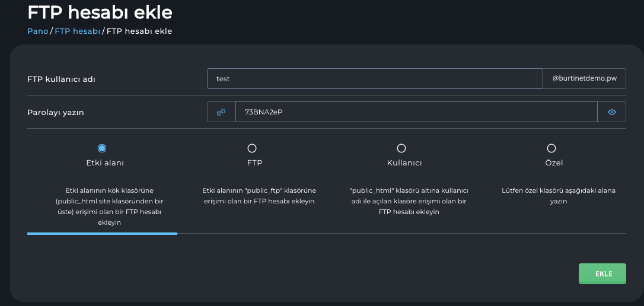
Task: Show the password with the eye icon
Action: click(x=612, y=112)
